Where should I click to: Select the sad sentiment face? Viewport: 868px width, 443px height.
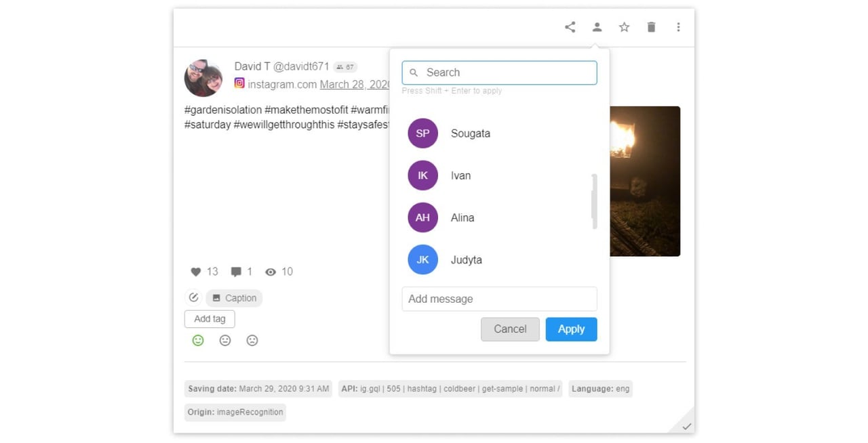(x=252, y=340)
